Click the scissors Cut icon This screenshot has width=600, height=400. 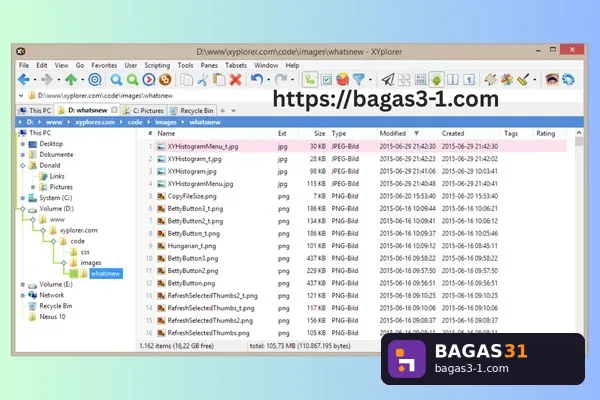(203, 80)
